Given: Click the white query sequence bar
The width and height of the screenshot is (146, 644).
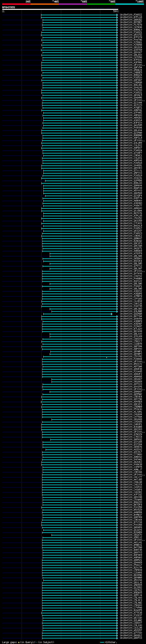Looking at the screenshot, I should point(60,9).
